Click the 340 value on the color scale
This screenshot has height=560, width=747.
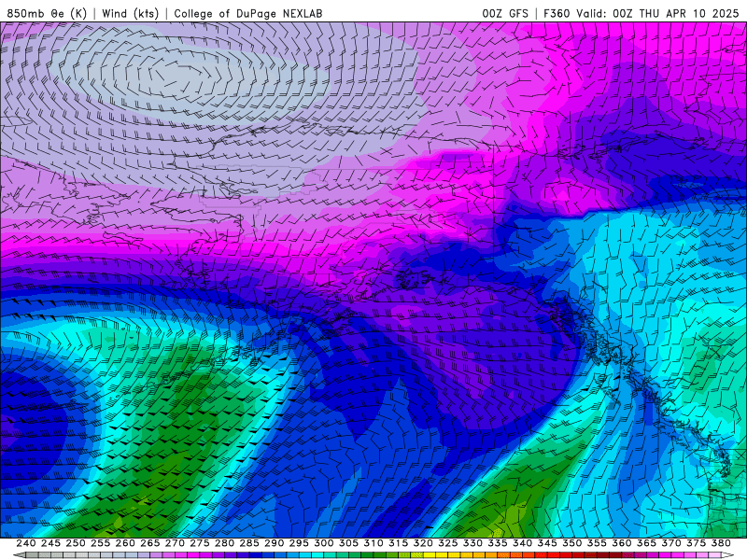tap(522, 543)
